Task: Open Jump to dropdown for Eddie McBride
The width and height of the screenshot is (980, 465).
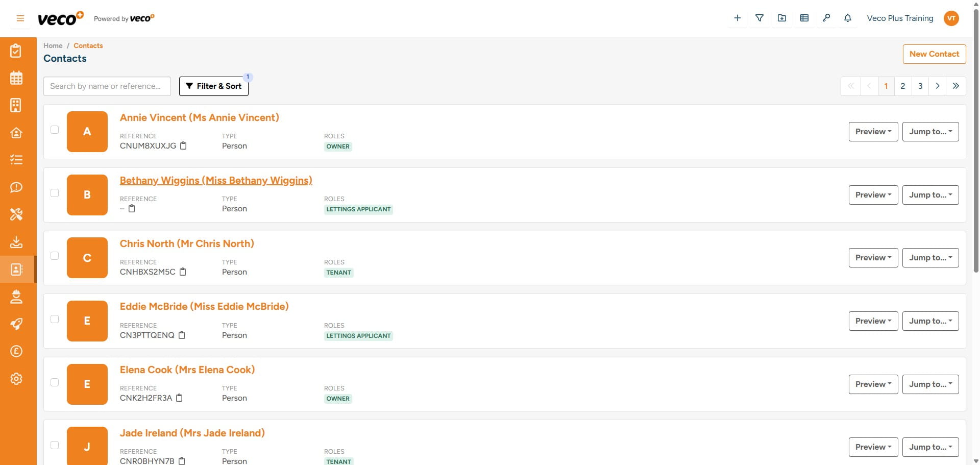Action: pyautogui.click(x=930, y=321)
